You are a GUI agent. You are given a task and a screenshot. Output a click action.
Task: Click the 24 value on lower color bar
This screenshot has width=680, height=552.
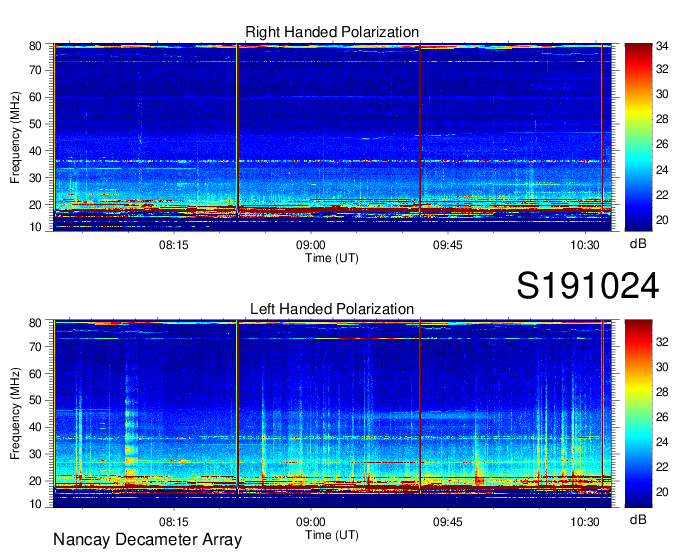coord(662,442)
